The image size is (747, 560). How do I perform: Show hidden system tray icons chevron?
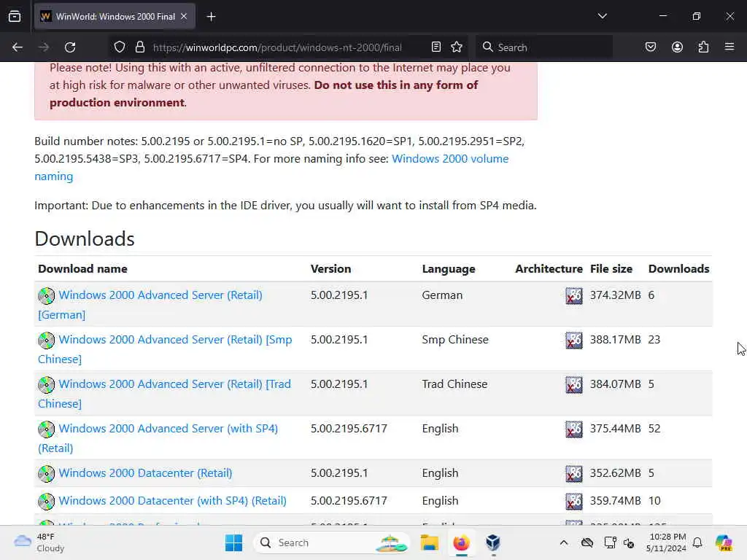(564, 542)
